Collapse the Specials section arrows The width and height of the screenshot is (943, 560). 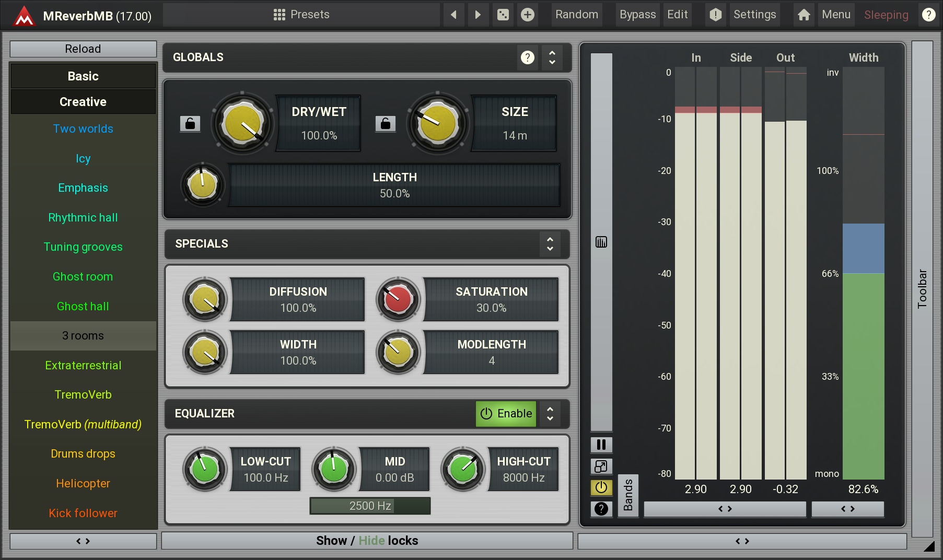pyautogui.click(x=550, y=244)
